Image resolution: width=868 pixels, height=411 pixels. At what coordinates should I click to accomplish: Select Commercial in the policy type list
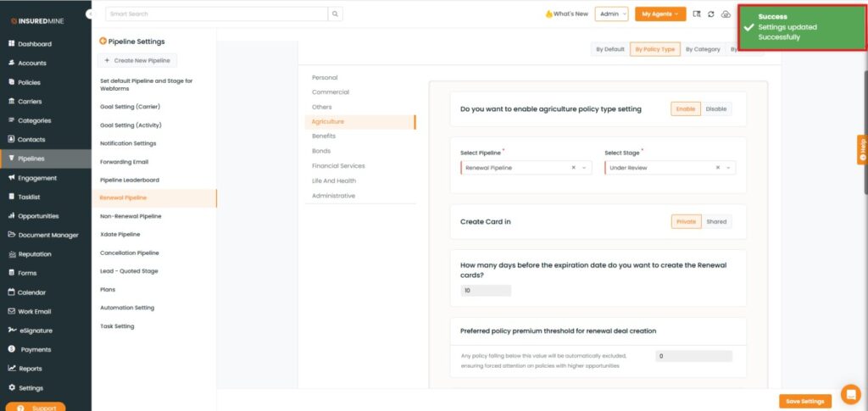331,92
